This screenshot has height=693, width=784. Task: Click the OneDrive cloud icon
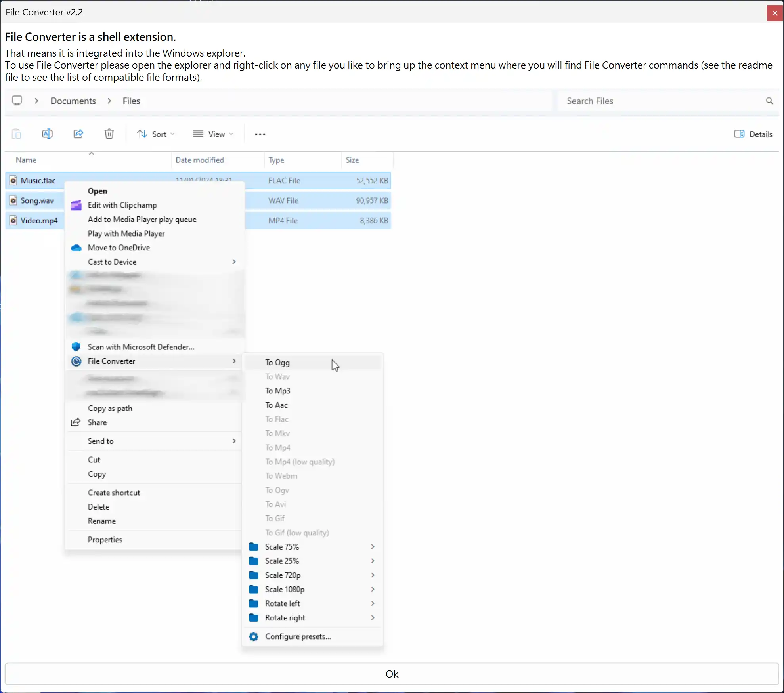click(x=76, y=248)
